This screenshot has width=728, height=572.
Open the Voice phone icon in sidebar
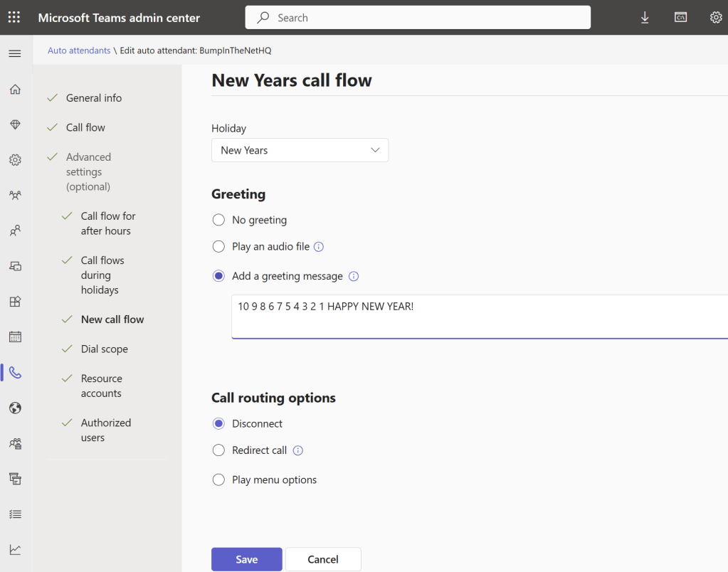15,373
